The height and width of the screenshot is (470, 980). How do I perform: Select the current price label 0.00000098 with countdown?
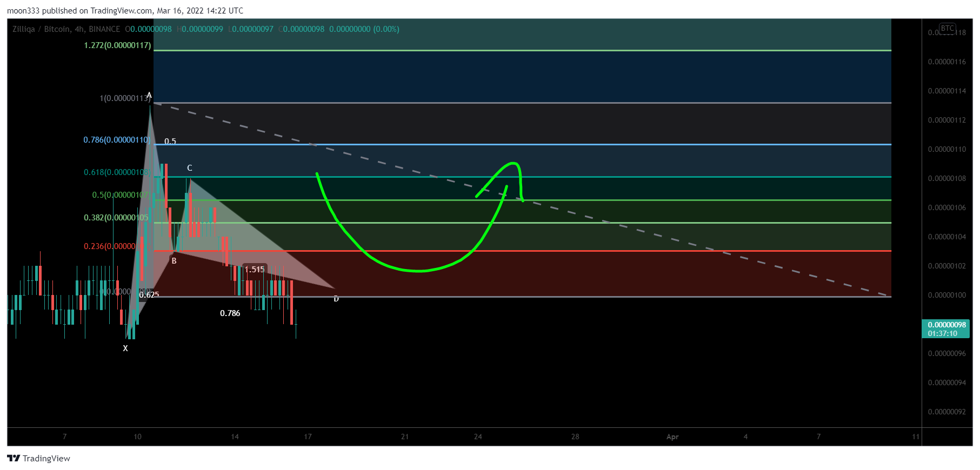[945, 328]
